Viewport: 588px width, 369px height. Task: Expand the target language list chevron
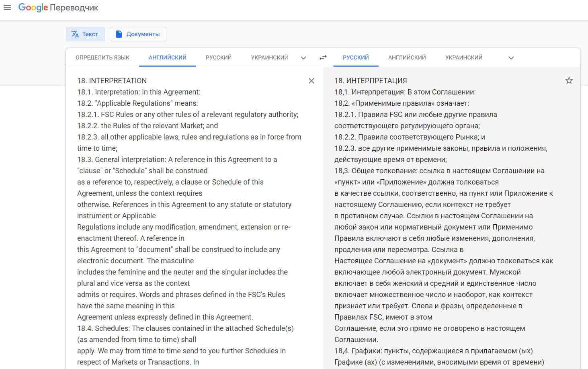[x=511, y=58]
